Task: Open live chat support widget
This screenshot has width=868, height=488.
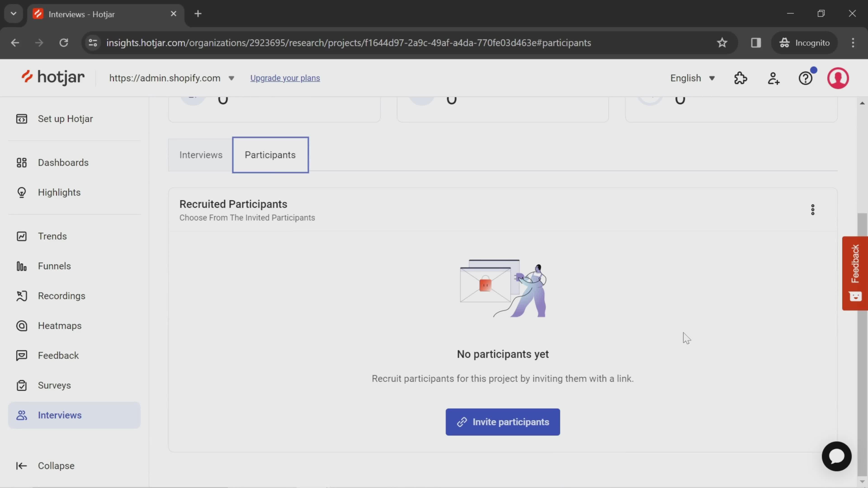Action: pyautogui.click(x=837, y=456)
